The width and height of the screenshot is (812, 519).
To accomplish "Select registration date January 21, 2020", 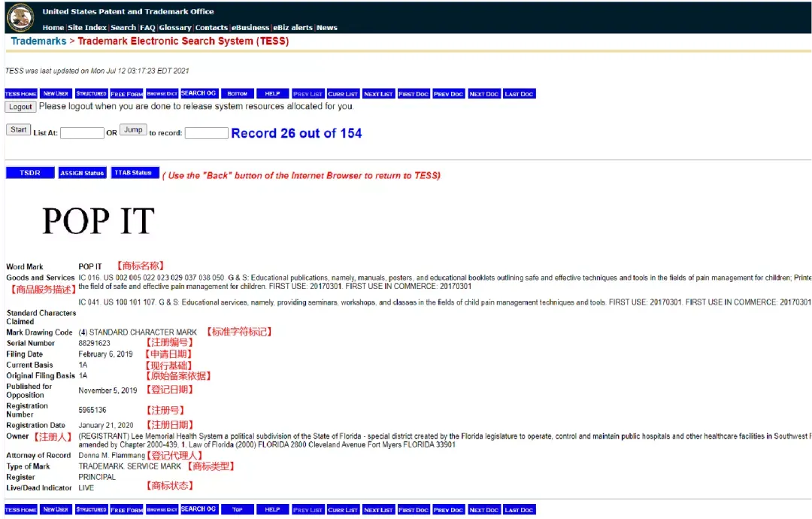I will (106, 425).
